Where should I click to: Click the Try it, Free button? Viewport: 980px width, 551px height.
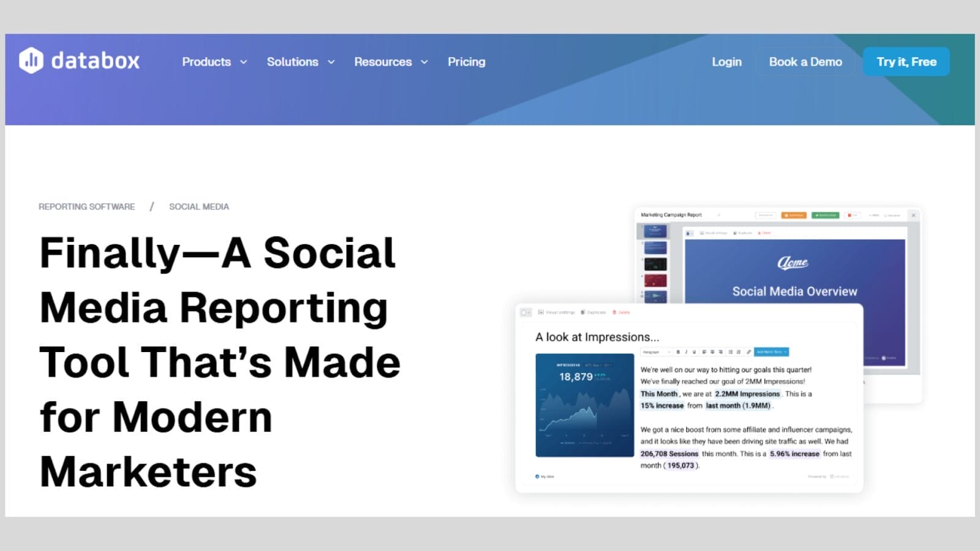coord(906,62)
